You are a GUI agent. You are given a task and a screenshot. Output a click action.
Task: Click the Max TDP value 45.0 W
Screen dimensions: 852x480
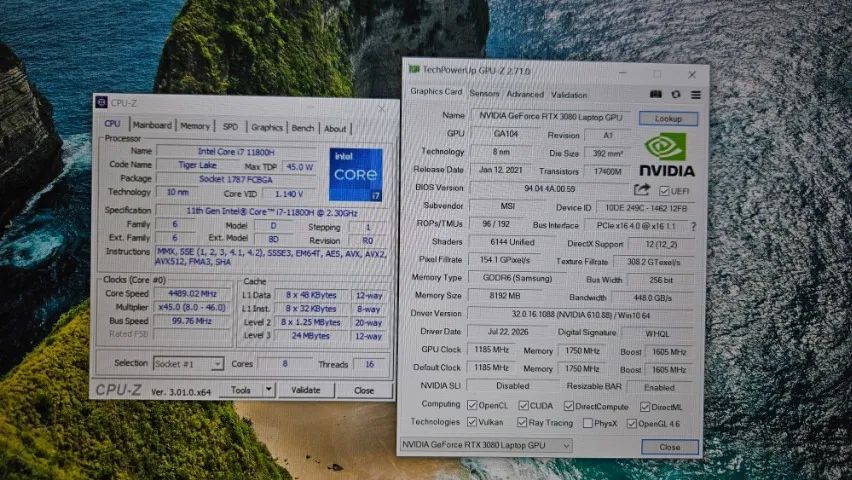click(300, 167)
